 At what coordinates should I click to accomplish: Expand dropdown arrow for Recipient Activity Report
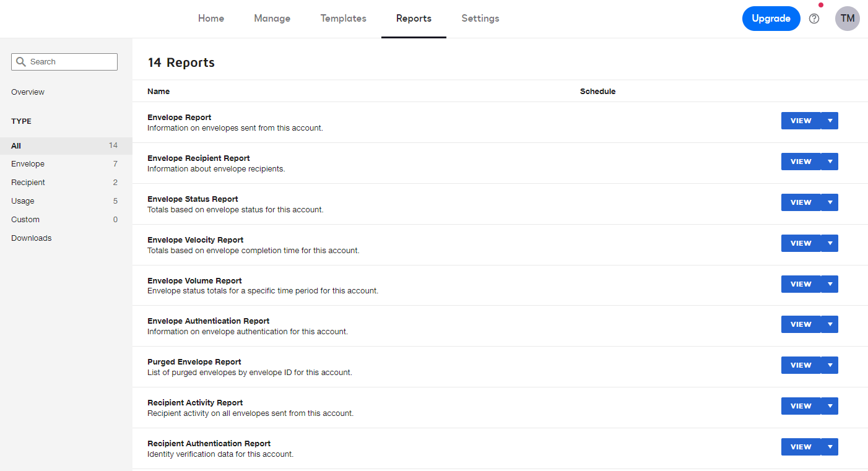pyautogui.click(x=830, y=406)
